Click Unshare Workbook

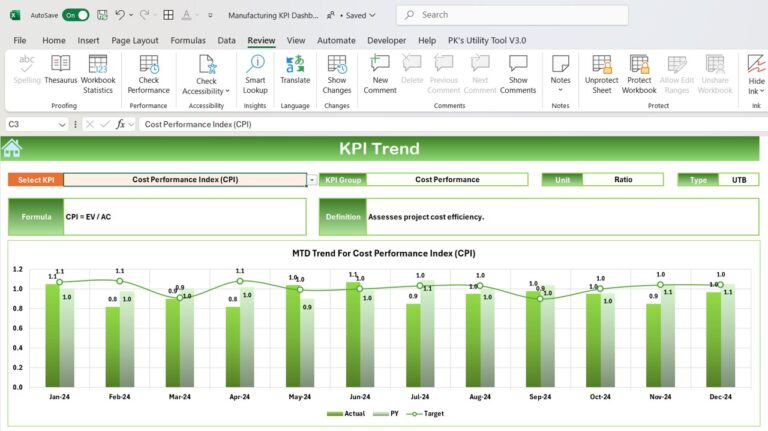pos(715,74)
